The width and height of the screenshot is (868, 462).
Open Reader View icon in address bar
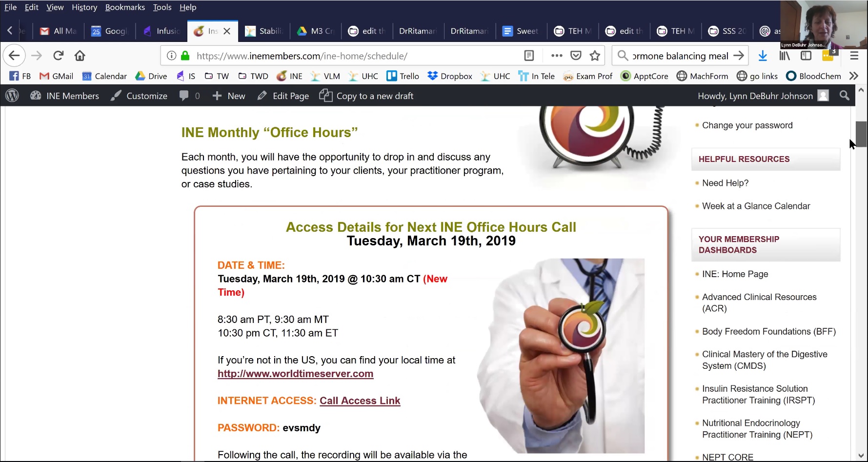click(x=529, y=56)
